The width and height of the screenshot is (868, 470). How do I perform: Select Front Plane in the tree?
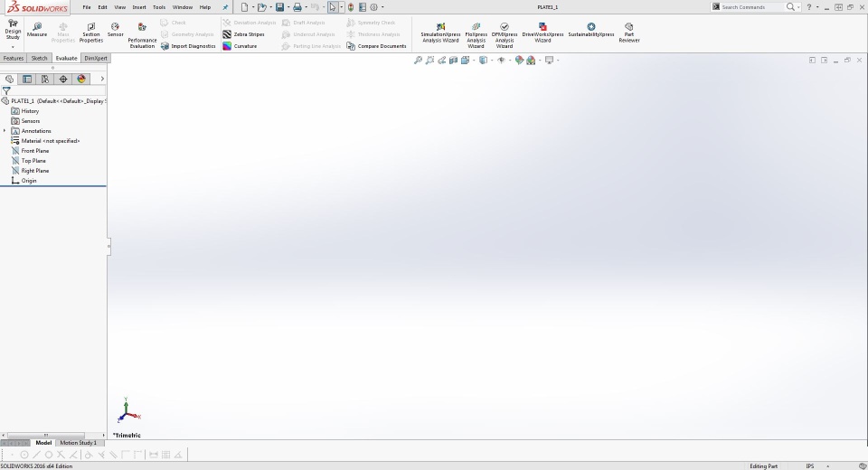click(30, 151)
